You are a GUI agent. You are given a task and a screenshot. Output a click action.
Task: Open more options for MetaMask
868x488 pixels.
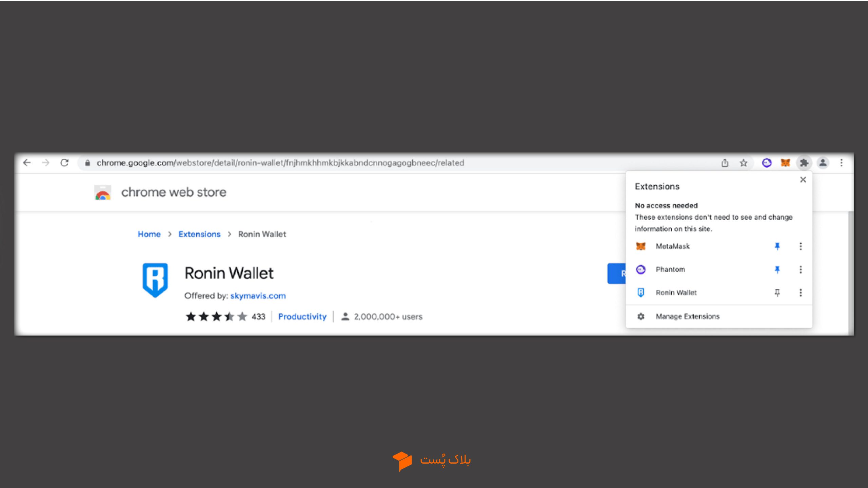(801, 246)
